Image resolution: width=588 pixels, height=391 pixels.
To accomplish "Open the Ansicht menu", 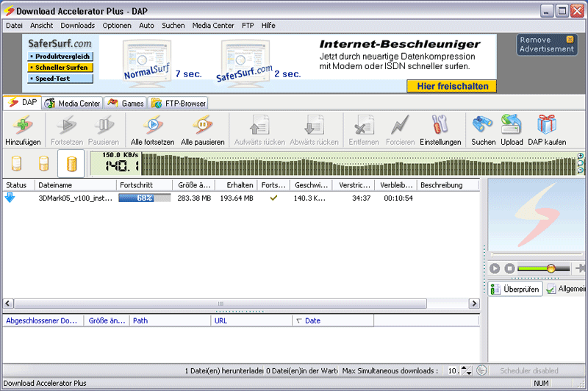I will coord(42,26).
